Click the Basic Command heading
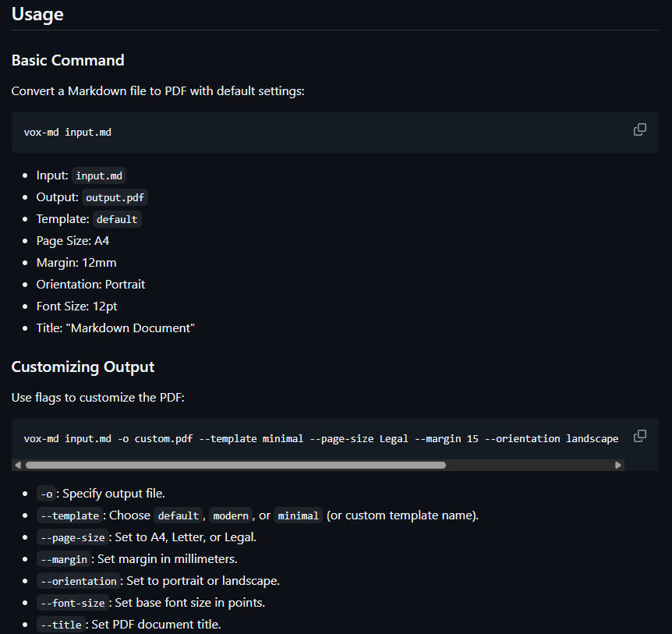The height and width of the screenshot is (634, 672). [68, 60]
